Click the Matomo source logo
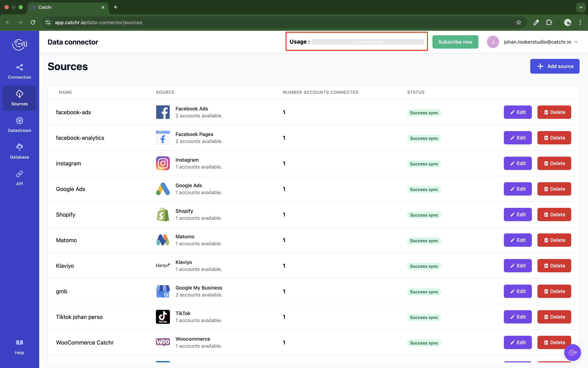The height and width of the screenshot is (368, 588). (x=163, y=240)
